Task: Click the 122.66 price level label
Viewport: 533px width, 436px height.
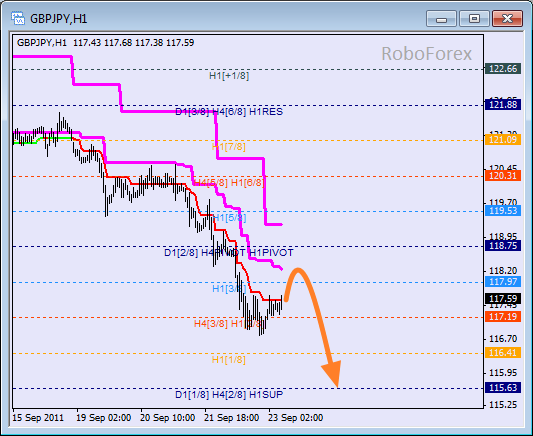Action: [503, 69]
